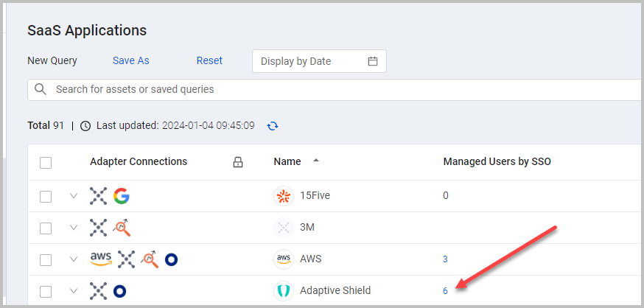
Task: Click the Adapter Connections column header
Action: point(139,161)
